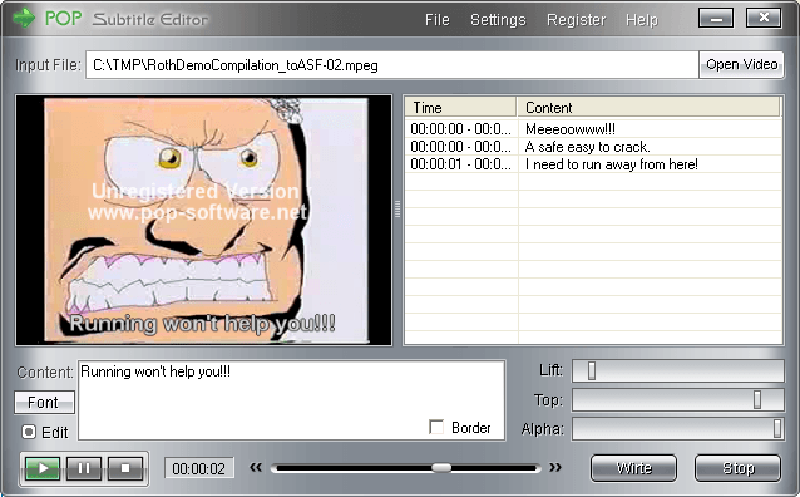The height and width of the screenshot is (497, 800).
Task: Toggle the Edit radio button
Action: point(29,432)
